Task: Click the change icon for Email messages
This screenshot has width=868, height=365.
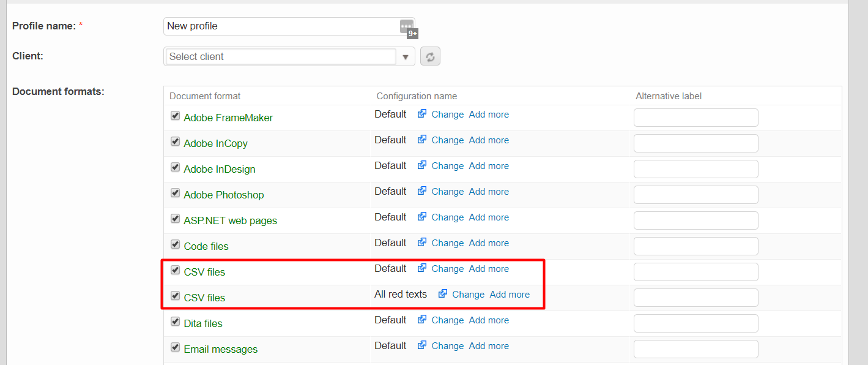Action: [x=422, y=345]
